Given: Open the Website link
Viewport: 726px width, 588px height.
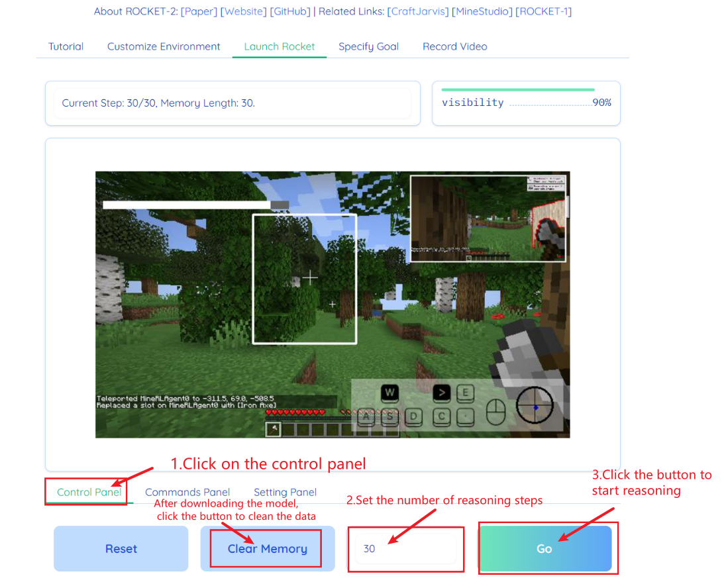Looking at the screenshot, I should coord(243,11).
